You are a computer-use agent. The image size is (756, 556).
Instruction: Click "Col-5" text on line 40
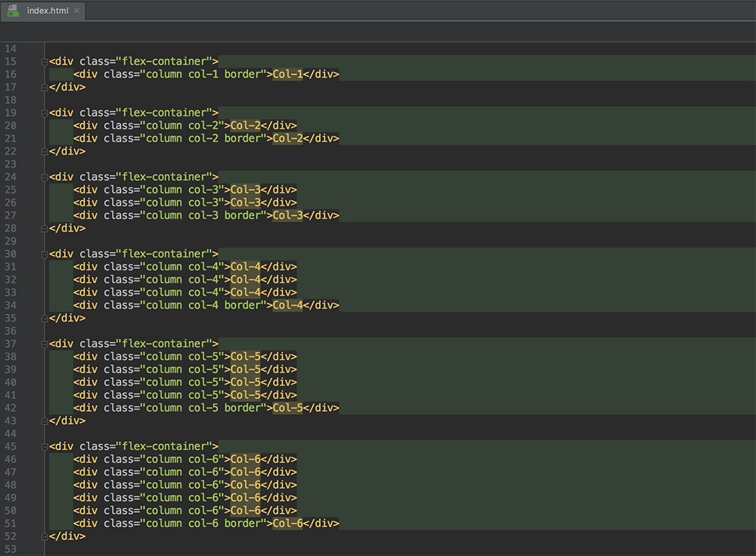[246, 382]
